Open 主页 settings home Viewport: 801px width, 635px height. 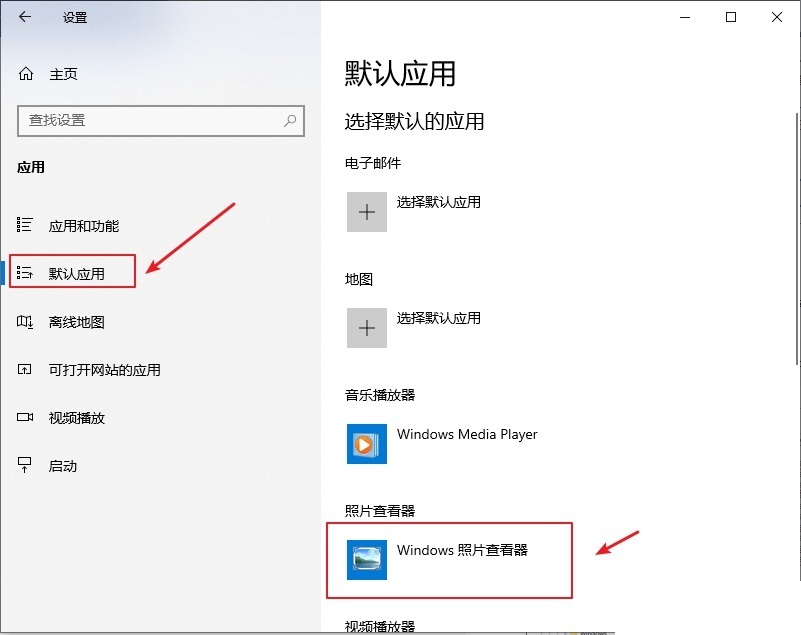63,74
